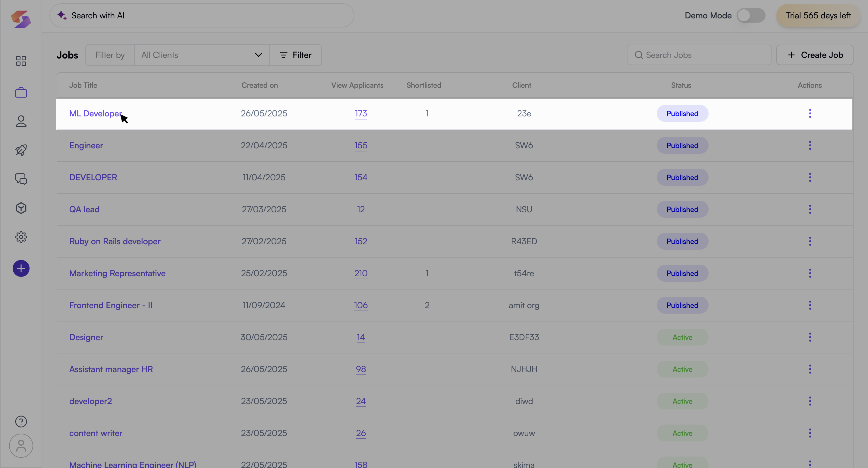Open the Frontend Engineer - II job
This screenshot has width=868, height=468.
coord(111,305)
